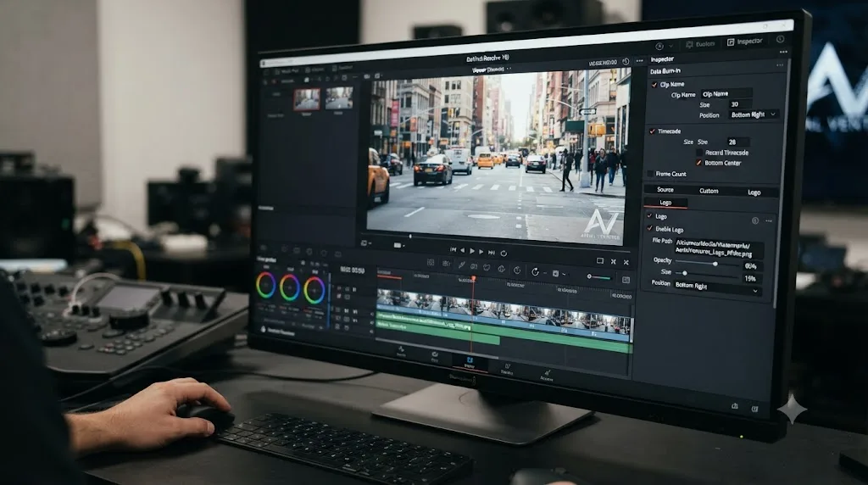The height and width of the screenshot is (485, 868).
Task: Select the second clip thumbnail in media pool
Action: tap(339, 98)
